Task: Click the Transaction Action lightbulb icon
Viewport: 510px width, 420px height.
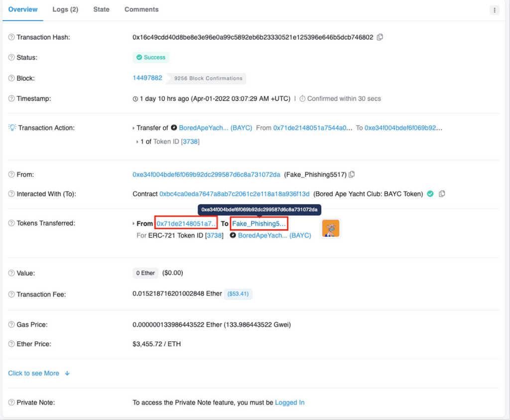Action: 12,128
